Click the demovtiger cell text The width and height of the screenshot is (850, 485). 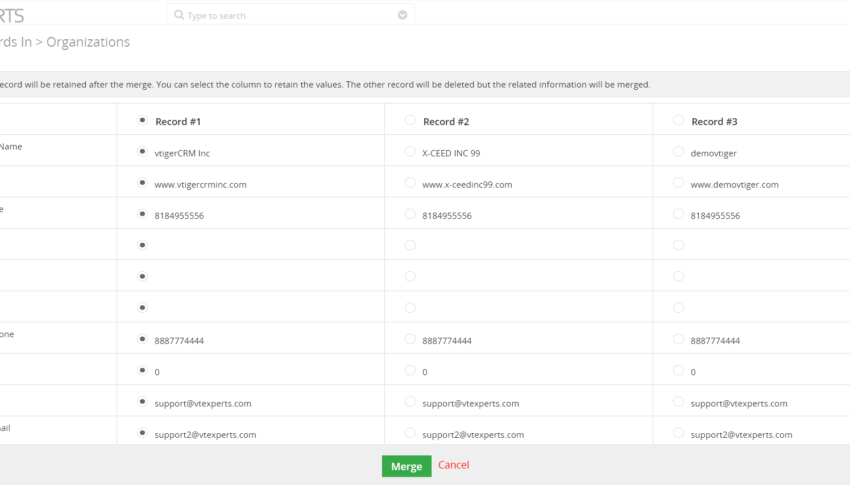[713, 153]
